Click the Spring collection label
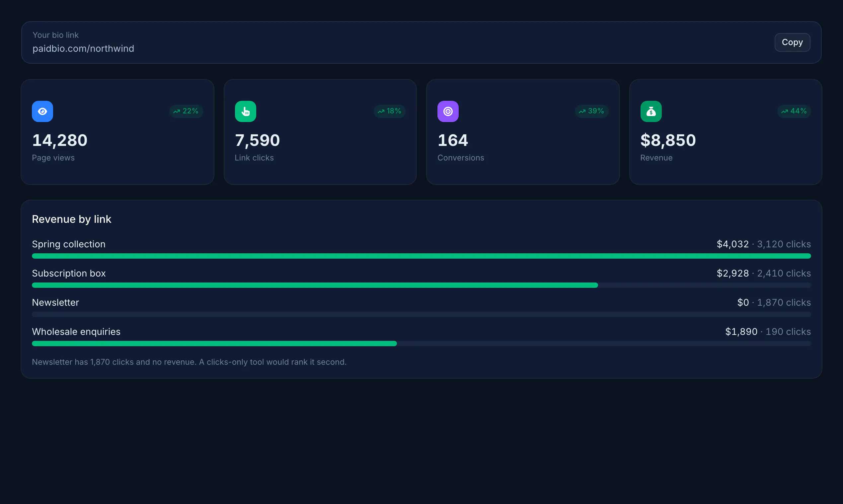Viewport: 843px width, 504px height. tap(69, 244)
